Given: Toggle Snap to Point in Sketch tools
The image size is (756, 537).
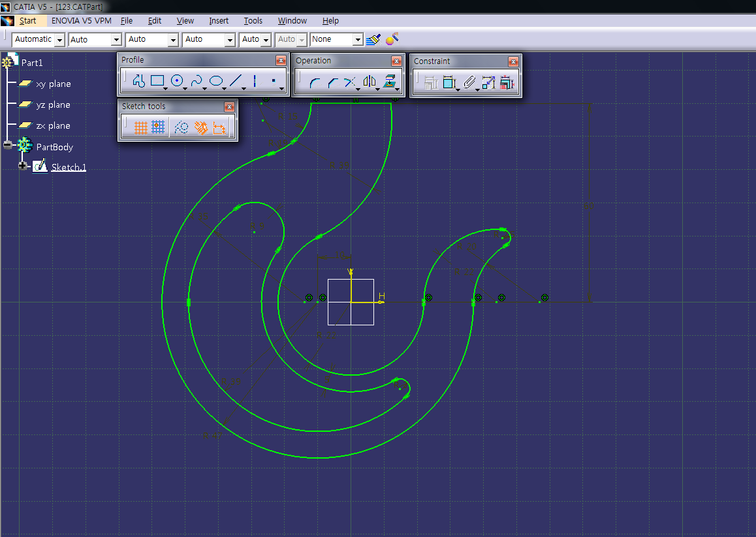Looking at the screenshot, I should coord(158,128).
